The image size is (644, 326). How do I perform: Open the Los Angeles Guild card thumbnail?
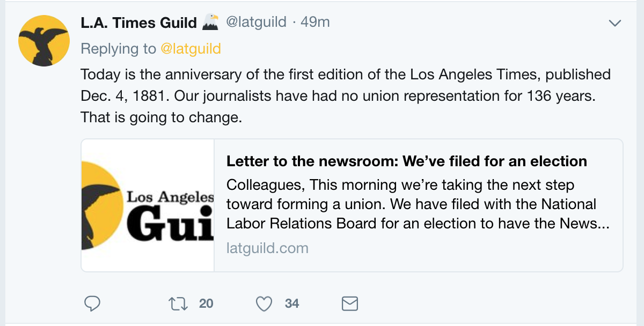[x=148, y=205]
